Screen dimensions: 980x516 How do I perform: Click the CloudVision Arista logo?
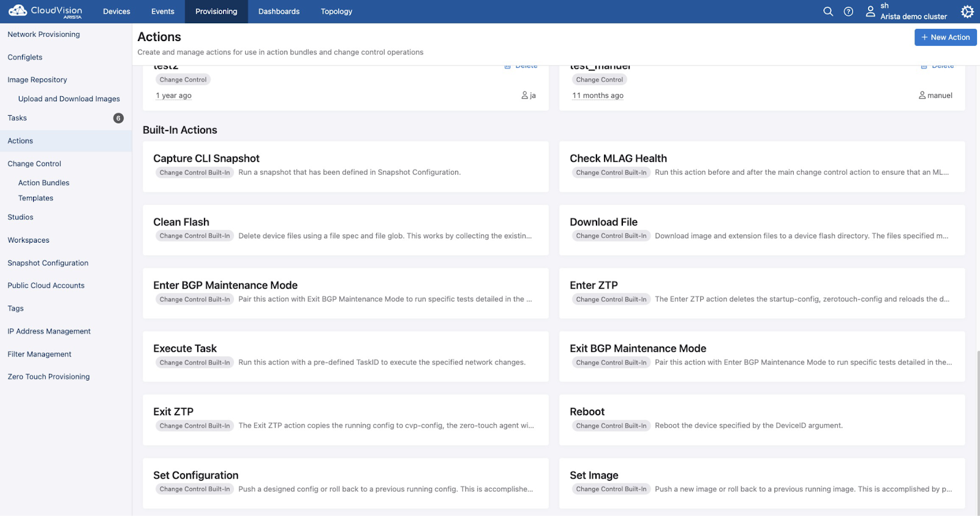click(x=45, y=12)
